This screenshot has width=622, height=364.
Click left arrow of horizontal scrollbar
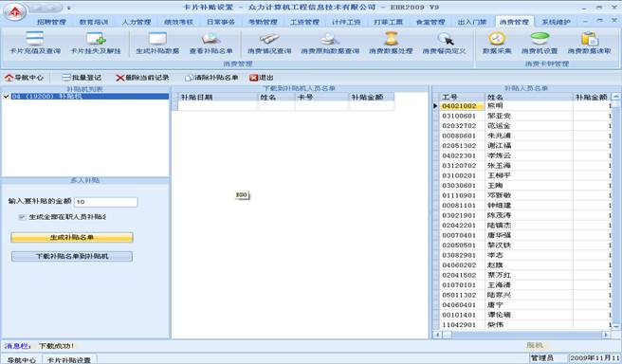pyautogui.click(x=437, y=335)
